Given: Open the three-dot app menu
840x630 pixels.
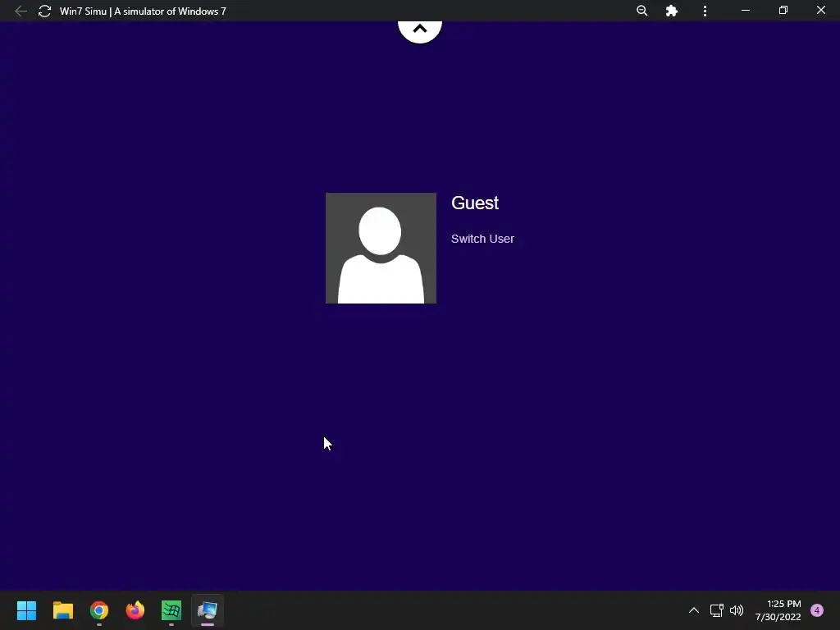Looking at the screenshot, I should 705,11.
